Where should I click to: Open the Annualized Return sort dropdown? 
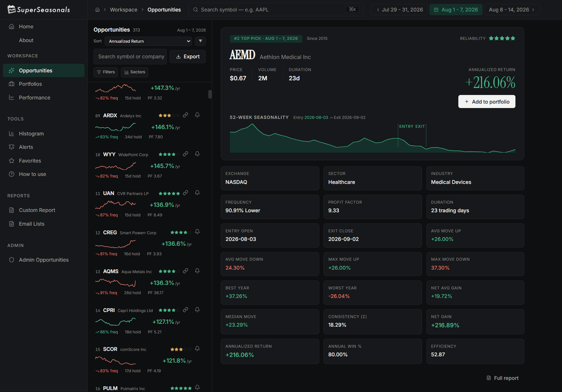(149, 41)
